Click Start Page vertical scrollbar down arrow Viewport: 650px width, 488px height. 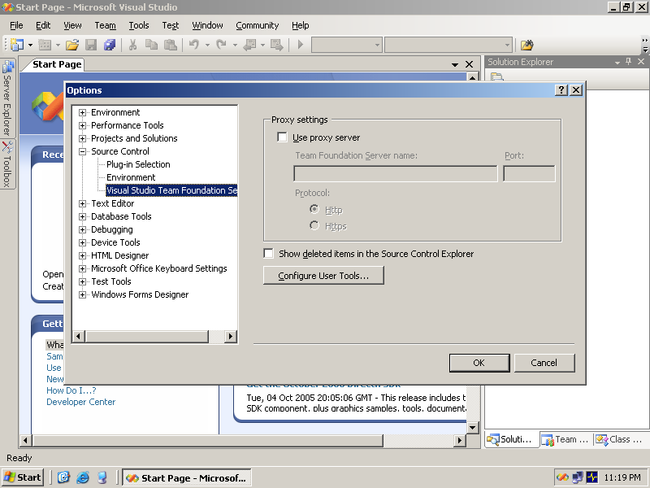coord(473,427)
